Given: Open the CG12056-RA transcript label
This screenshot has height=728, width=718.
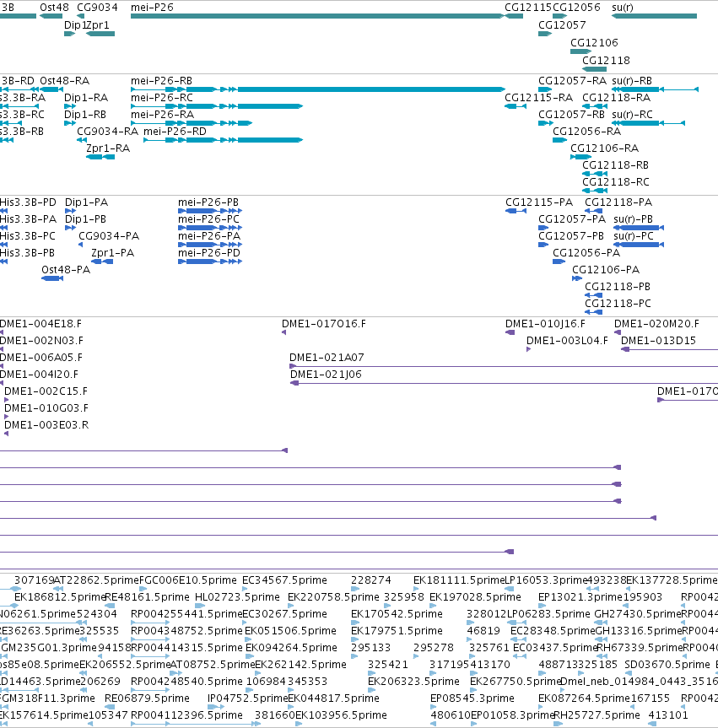Looking at the screenshot, I should (586, 132).
